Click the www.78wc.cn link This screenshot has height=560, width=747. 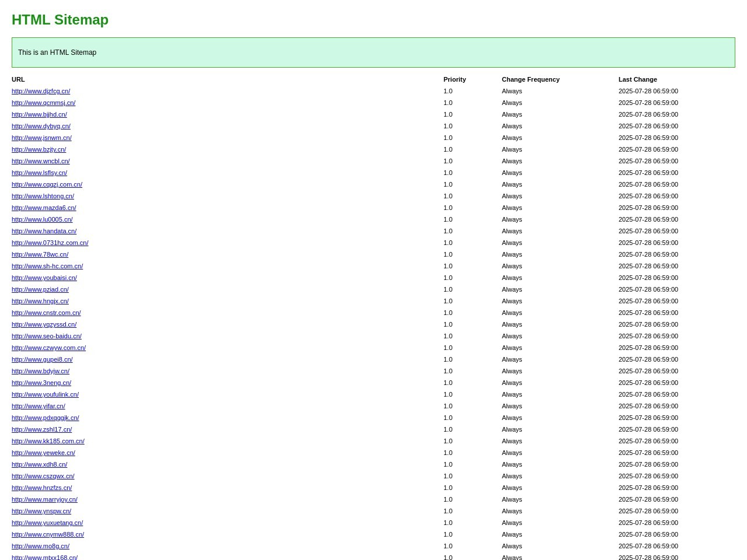(40, 254)
